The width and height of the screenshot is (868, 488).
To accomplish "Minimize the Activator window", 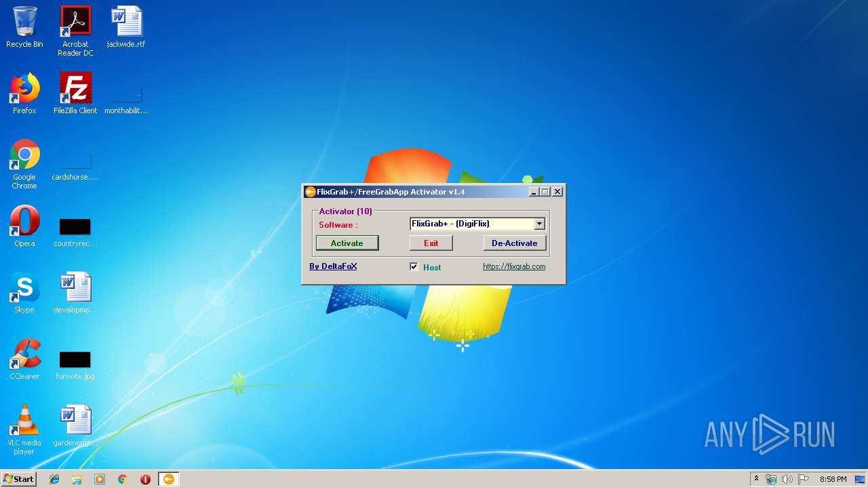I will [534, 192].
